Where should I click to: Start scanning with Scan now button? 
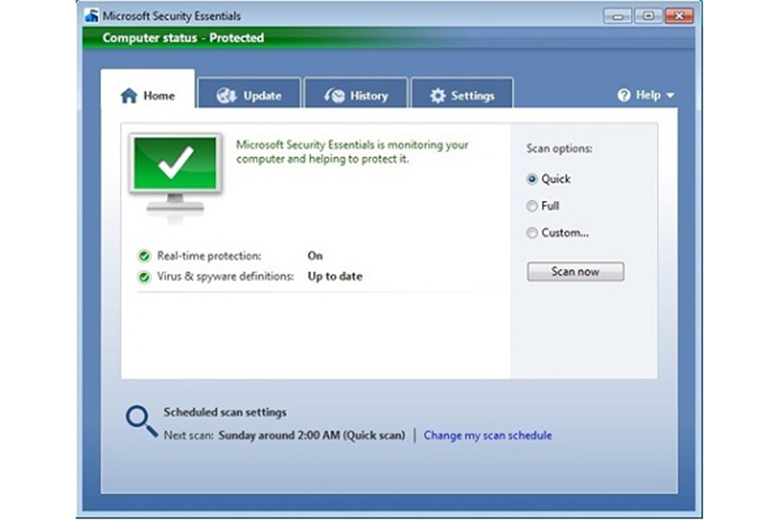tap(576, 272)
